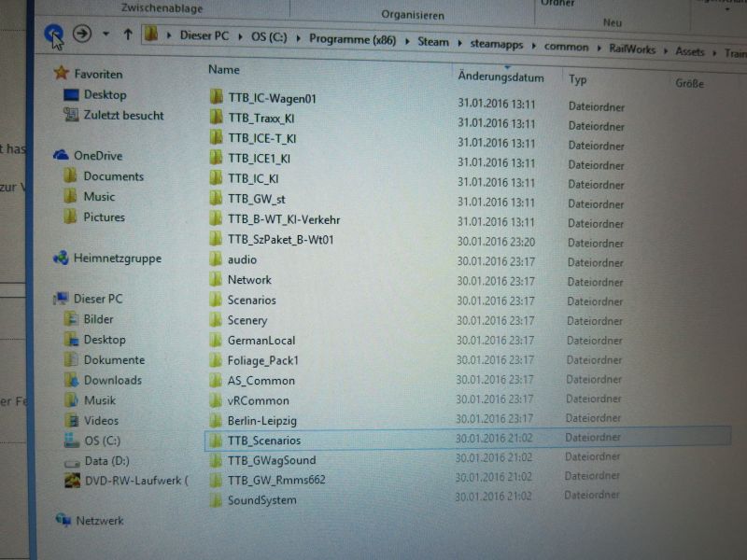Select the Scenery folder name
Image resolution: width=747 pixels, height=560 pixels.
[x=247, y=320]
